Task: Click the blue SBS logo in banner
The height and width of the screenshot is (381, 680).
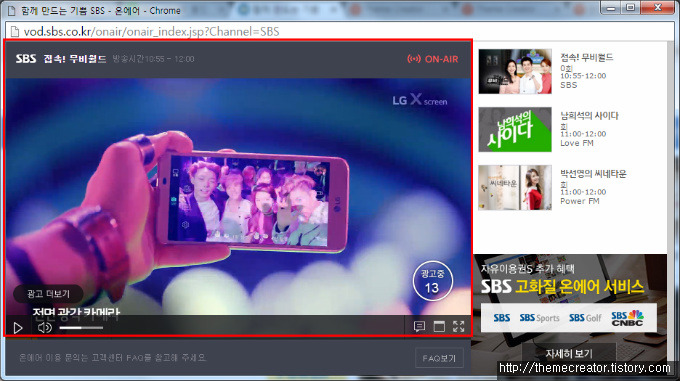Action: [x=502, y=318]
